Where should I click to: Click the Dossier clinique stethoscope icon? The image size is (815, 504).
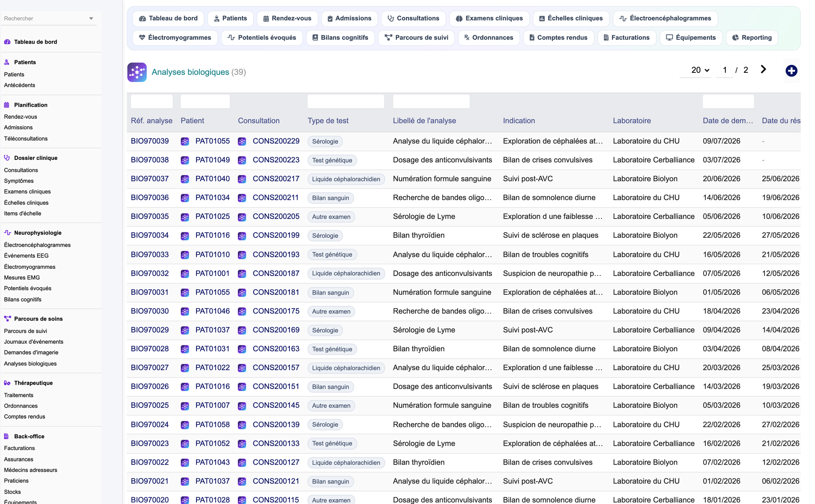tap(7, 158)
